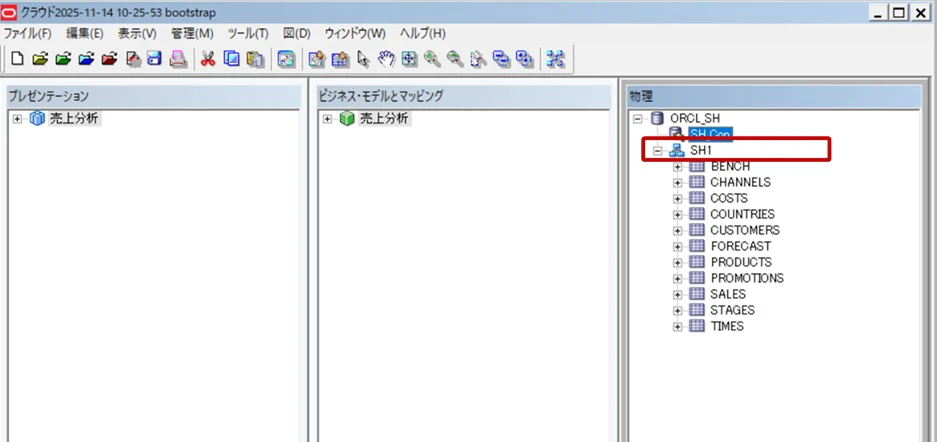
Task: Copy selection using the Copy toolbar icon
Action: point(231,59)
